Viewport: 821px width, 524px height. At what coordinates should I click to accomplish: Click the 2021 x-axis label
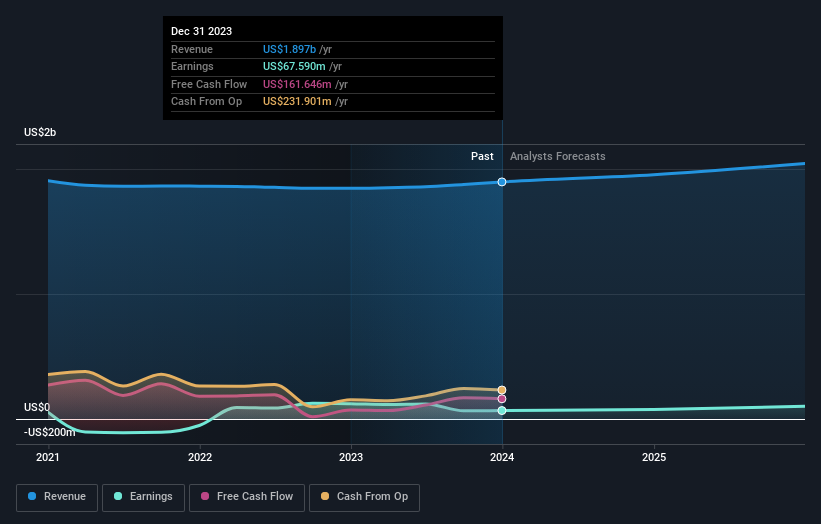coord(48,457)
